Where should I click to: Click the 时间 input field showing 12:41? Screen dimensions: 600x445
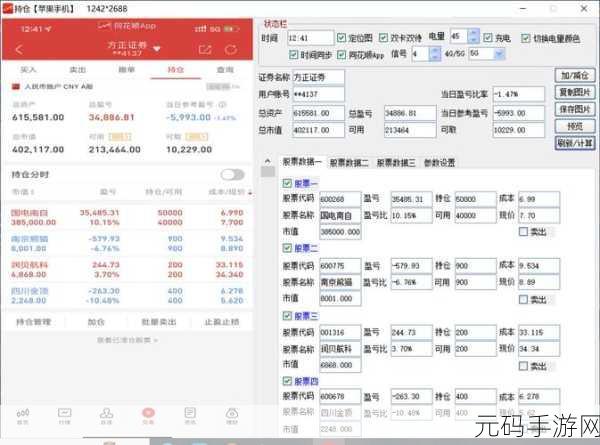310,37
